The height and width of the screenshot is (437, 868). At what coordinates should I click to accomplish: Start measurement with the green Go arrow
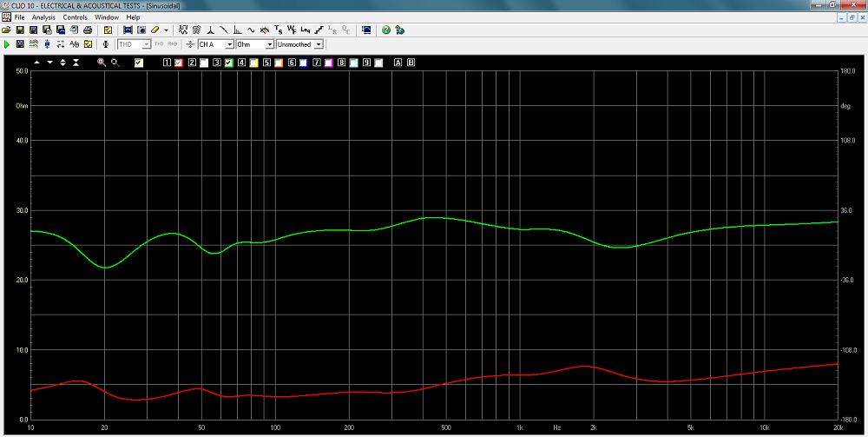click(7, 44)
